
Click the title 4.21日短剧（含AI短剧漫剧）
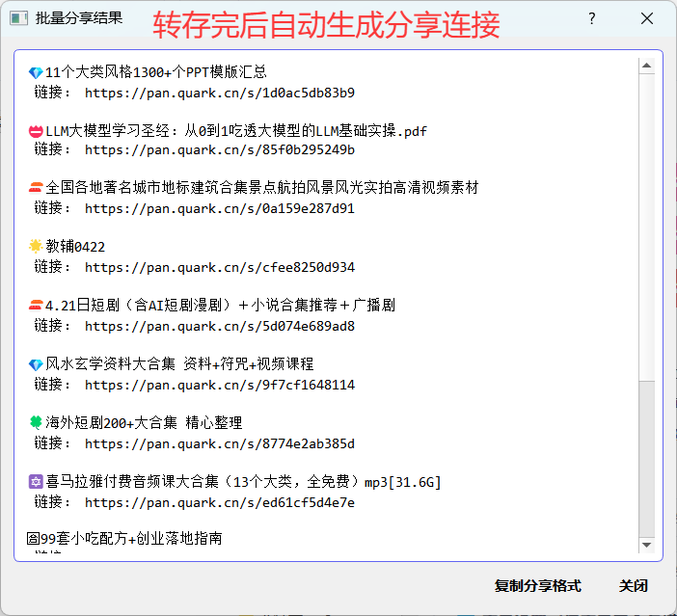point(220,306)
